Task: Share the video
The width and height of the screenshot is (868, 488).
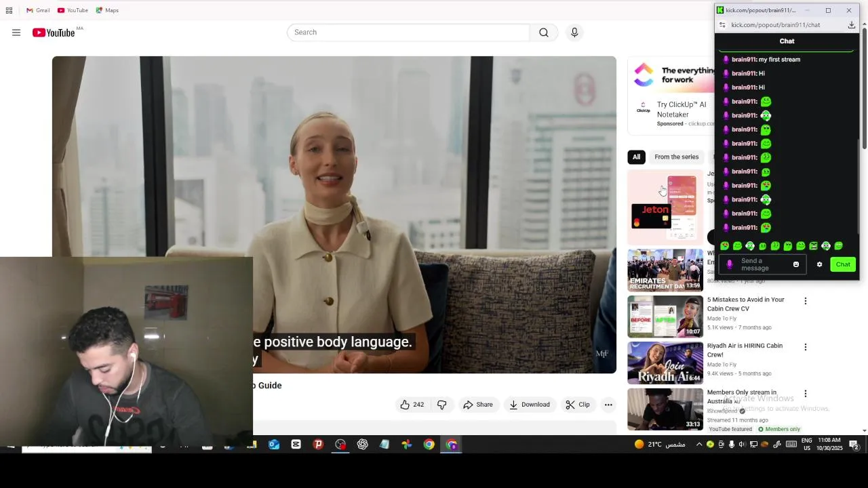Action: tap(478, 405)
